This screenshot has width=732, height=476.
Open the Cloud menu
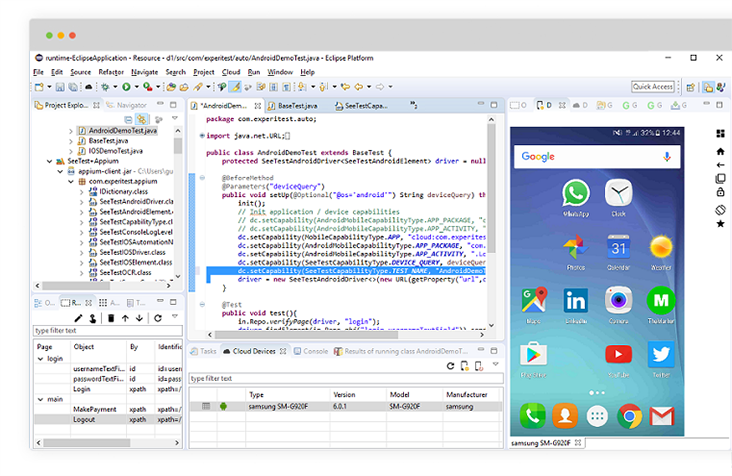(x=230, y=72)
